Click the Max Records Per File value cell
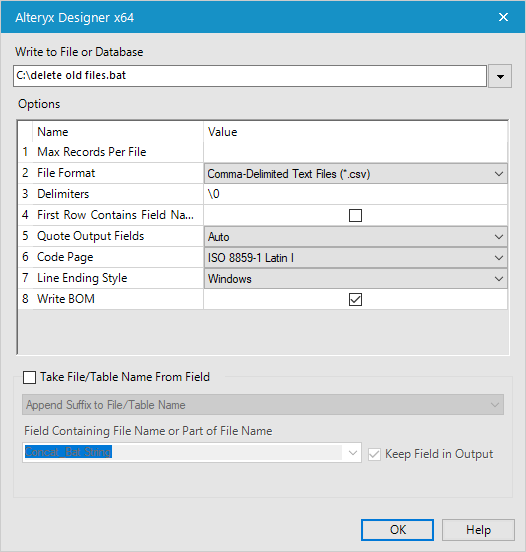Image resolution: width=526 pixels, height=552 pixels. click(x=356, y=152)
